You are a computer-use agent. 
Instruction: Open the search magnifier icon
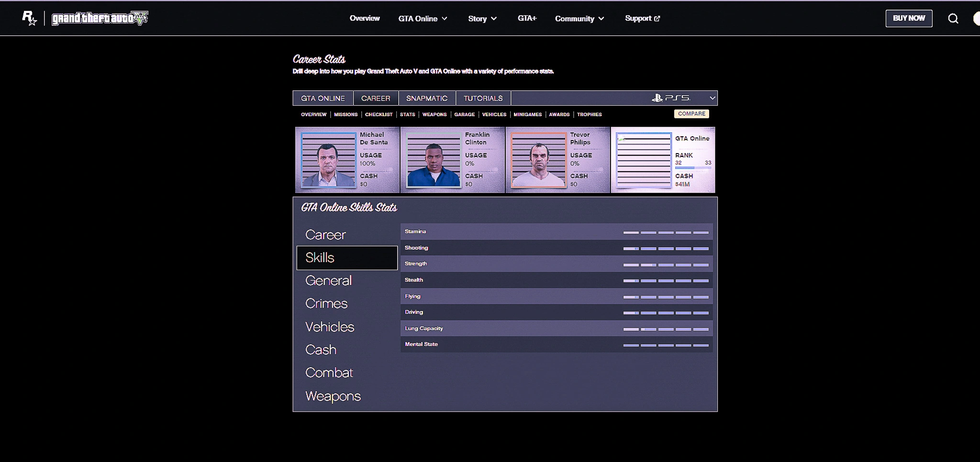(953, 18)
